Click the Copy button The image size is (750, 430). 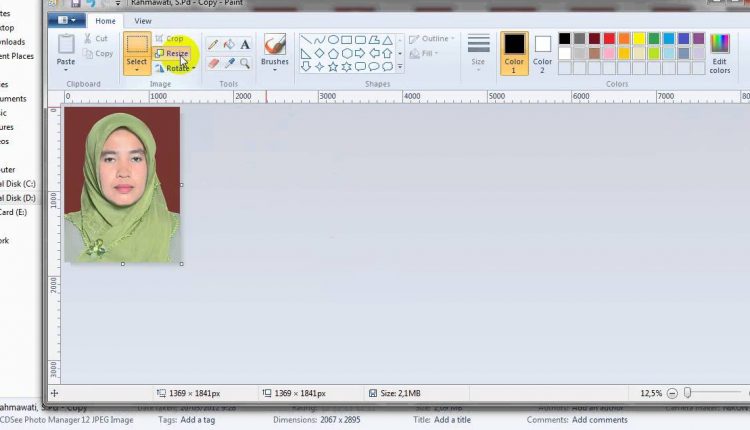pos(98,54)
